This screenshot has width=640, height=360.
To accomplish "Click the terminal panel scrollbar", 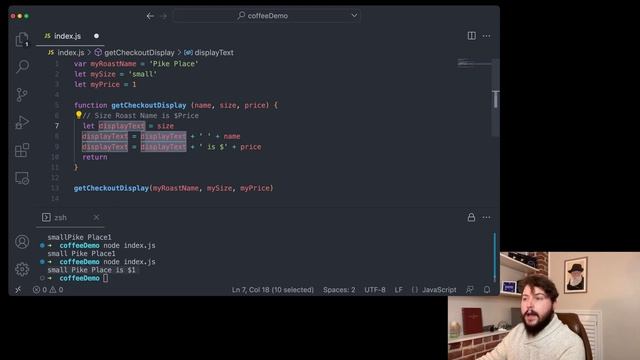I will [495, 257].
